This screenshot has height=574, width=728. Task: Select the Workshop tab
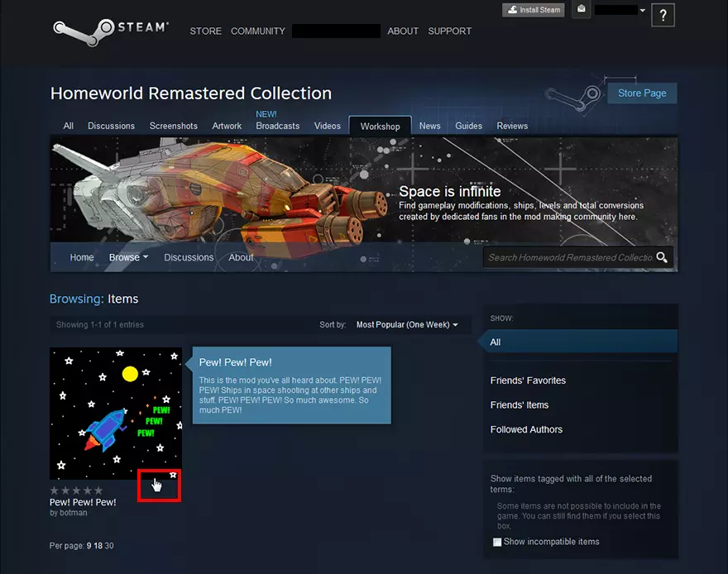tap(381, 127)
